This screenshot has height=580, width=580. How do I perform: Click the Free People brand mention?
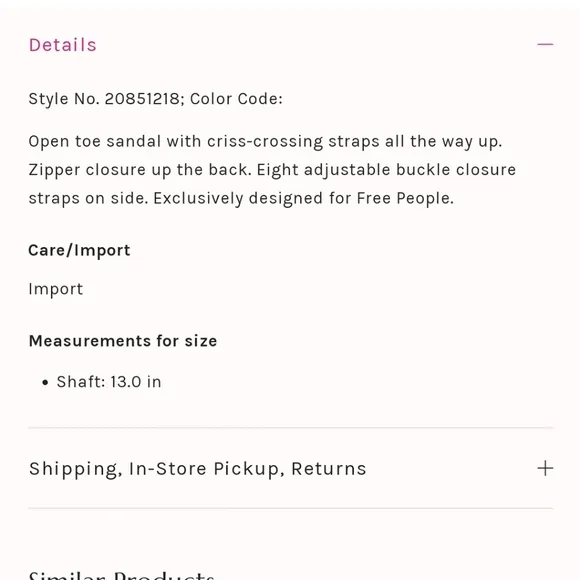(405, 198)
